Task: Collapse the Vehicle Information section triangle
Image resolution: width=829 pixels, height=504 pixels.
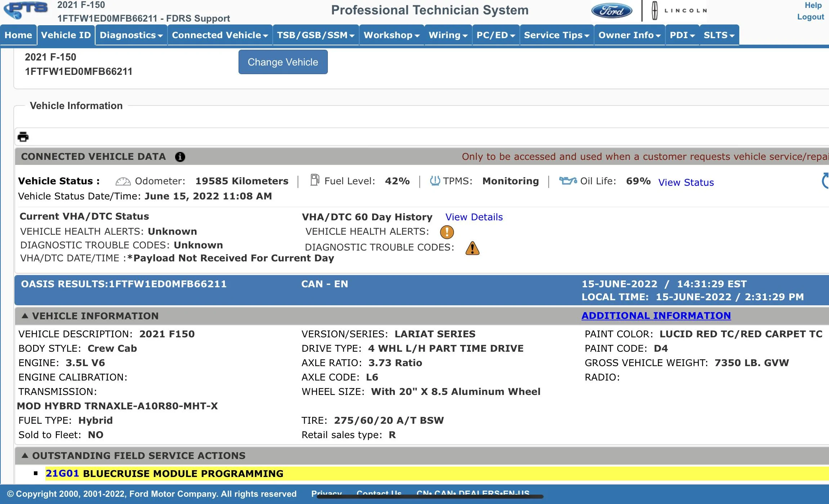Action: pos(25,316)
